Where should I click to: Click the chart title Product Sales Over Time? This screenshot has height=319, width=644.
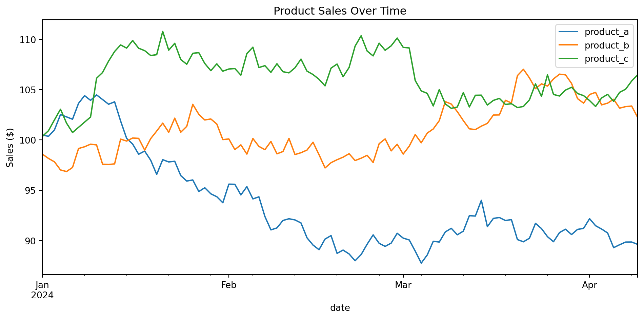(340, 11)
